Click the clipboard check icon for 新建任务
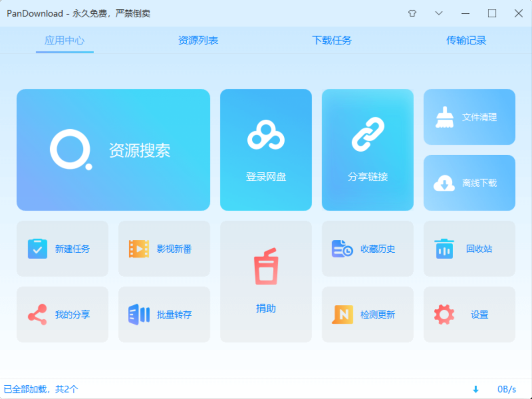Viewport: 532px width, 399px height. 37,249
